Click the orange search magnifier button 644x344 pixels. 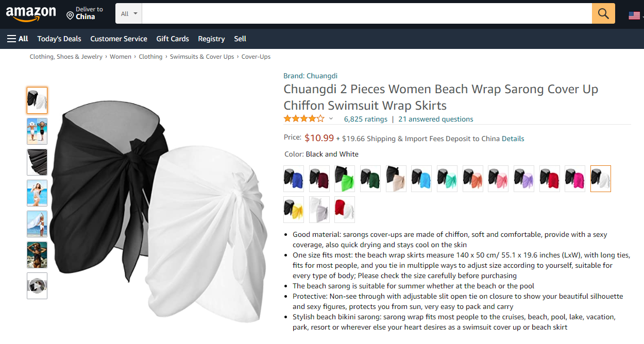(x=603, y=13)
